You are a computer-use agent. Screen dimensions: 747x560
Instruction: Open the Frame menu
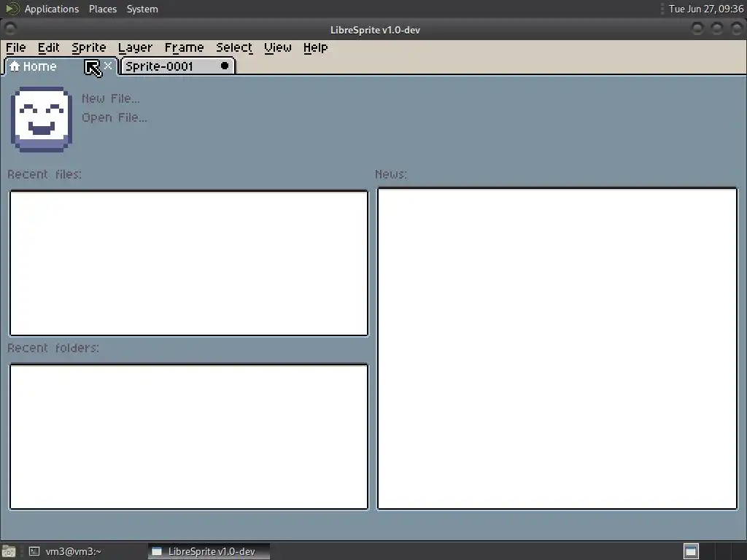tap(184, 47)
